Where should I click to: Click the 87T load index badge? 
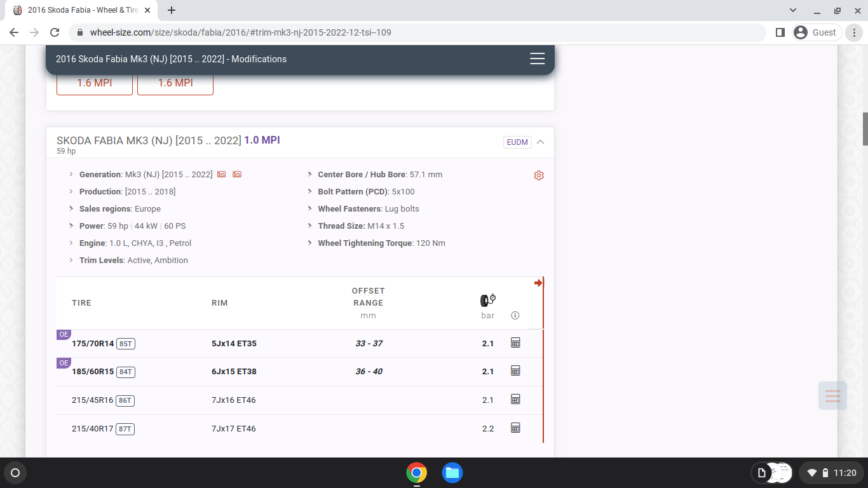[125, 429]
